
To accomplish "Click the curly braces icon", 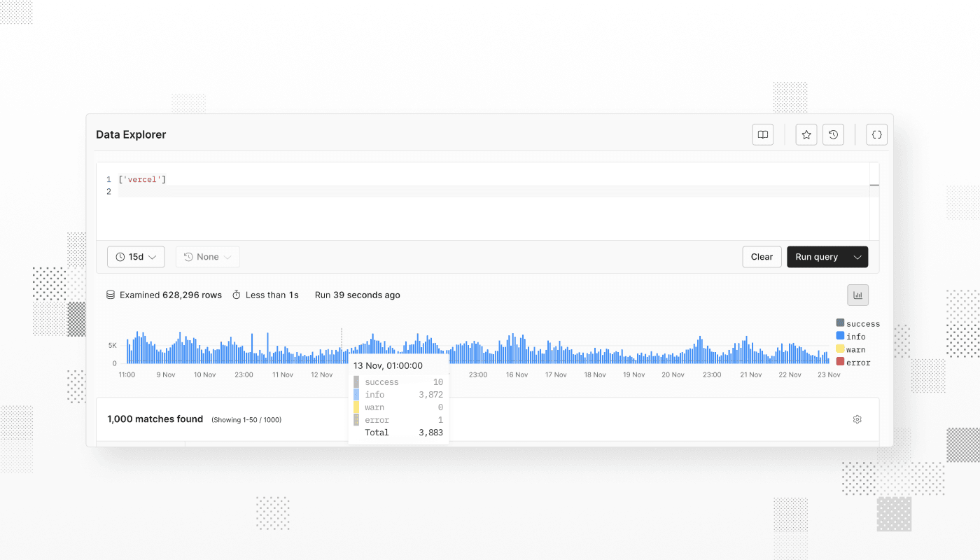I will pyautogui.click(x=876, y=134).
